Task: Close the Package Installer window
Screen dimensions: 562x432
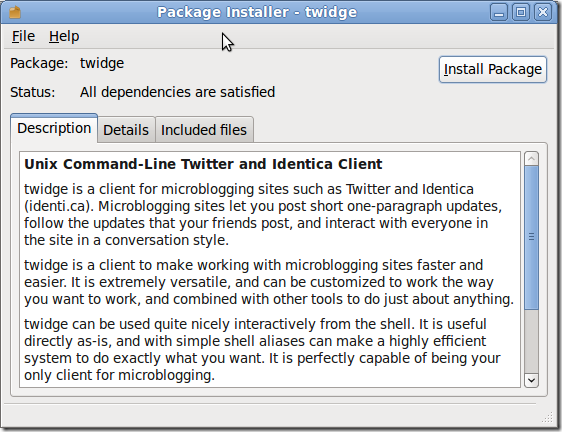Action: (x=543, y=12)
